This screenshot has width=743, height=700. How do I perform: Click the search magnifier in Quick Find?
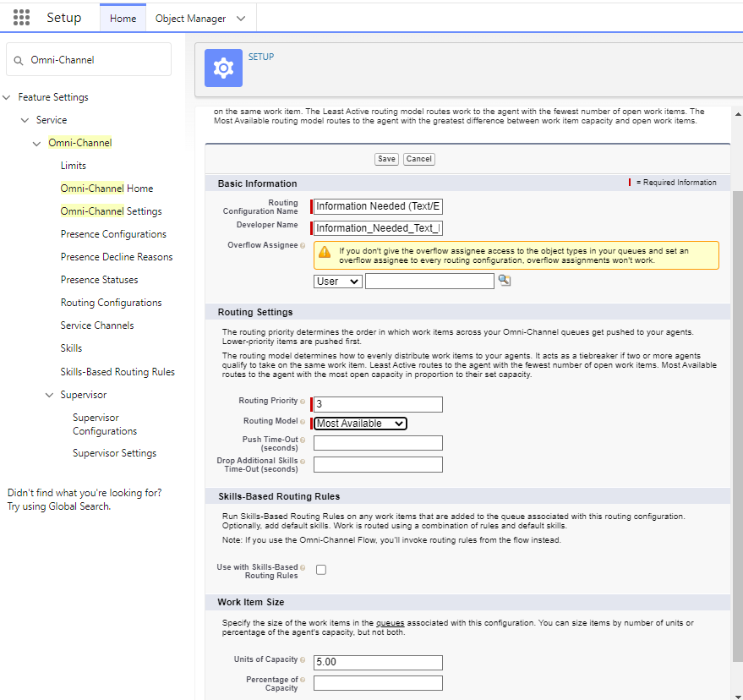point(19,60)
